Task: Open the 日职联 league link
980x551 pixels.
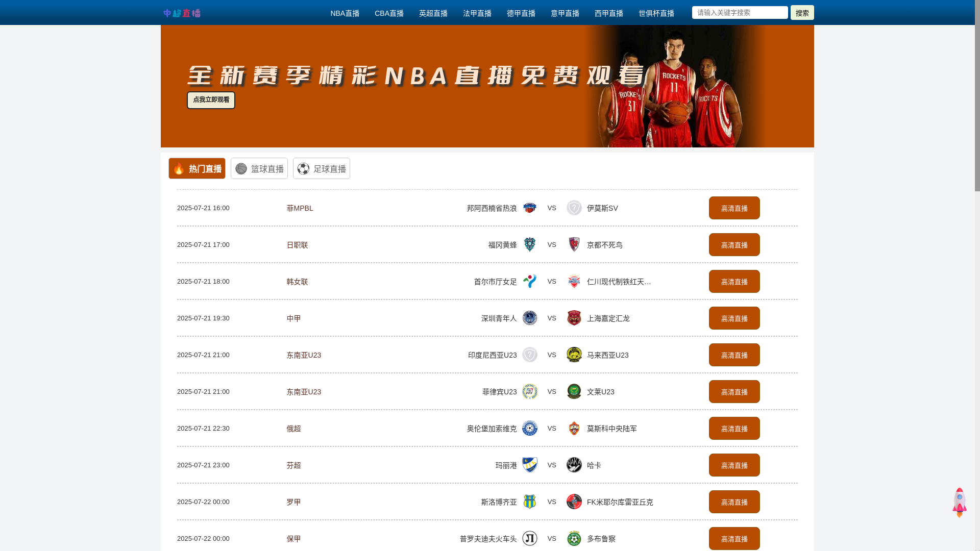Action: click(x=297, y=245)
